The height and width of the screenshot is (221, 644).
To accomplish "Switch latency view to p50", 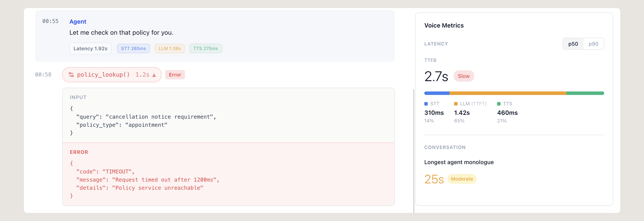I will (573, 44).
